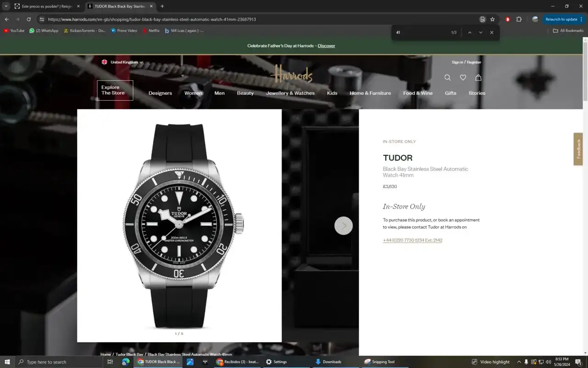Open the Harrods search icon
This screenshot has width=588, height=368.
pyautogui.click(x=447, y=78)
